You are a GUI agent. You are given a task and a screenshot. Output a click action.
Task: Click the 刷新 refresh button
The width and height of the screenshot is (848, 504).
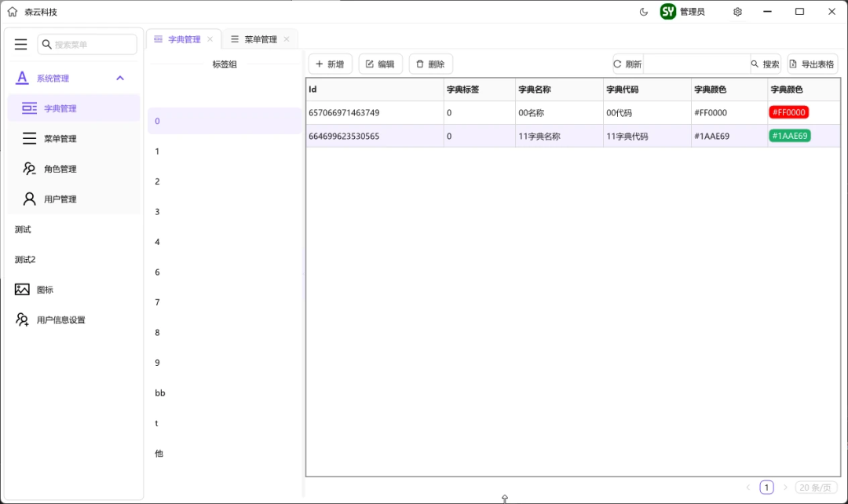click(627, 64)
